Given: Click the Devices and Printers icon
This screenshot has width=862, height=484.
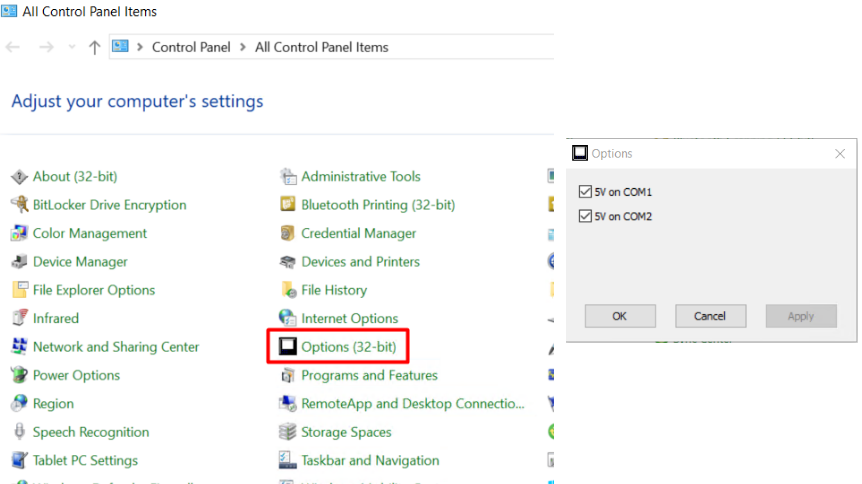Looking at the screenshot, I should [x=288, y=262].
